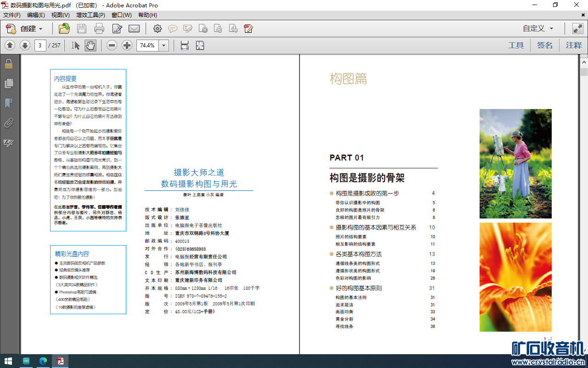Click the page number input field
This screenshot has height=368, width=588.
click(x=40, y=45)
